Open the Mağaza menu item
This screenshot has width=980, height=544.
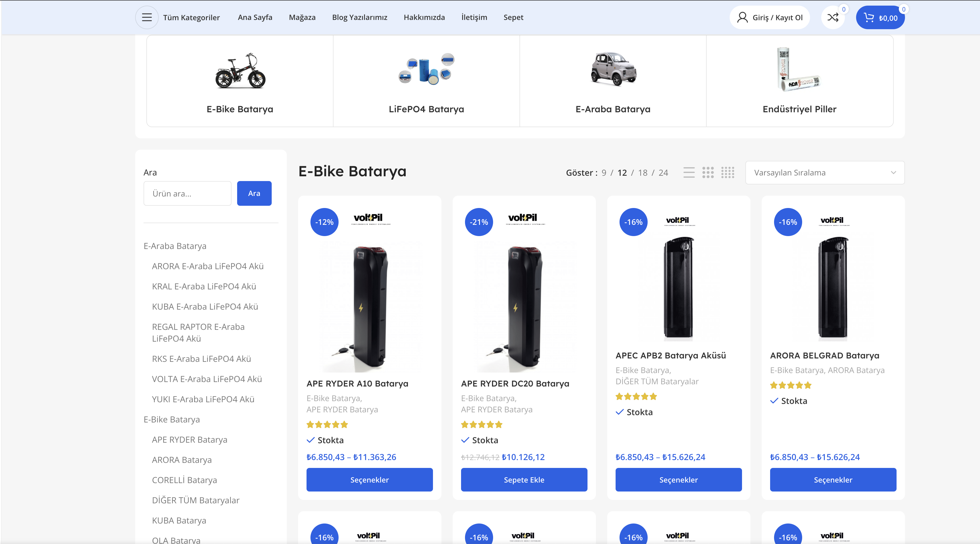pyautogui.click(x=302, y=17)
